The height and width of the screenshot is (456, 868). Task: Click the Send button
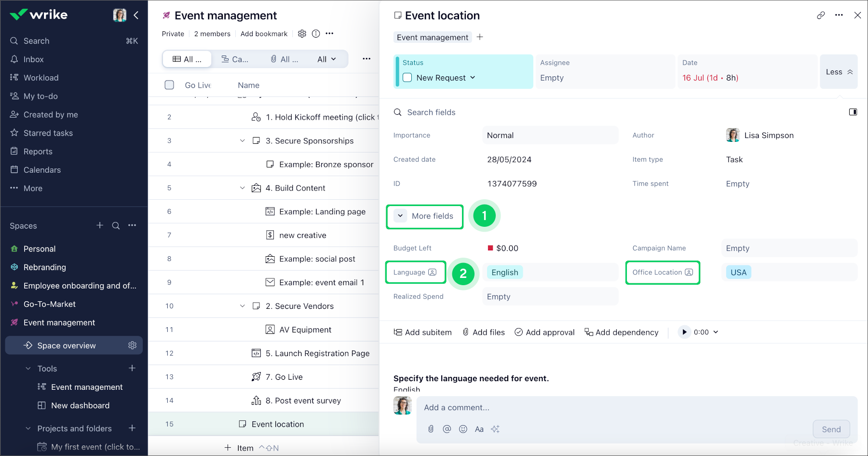click(831, 429)
